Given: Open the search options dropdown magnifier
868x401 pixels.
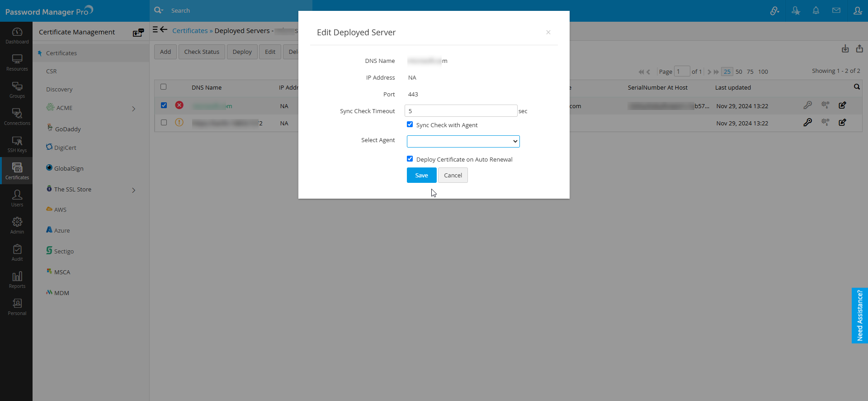Looking at the screenshot, I should coord(158,10).
